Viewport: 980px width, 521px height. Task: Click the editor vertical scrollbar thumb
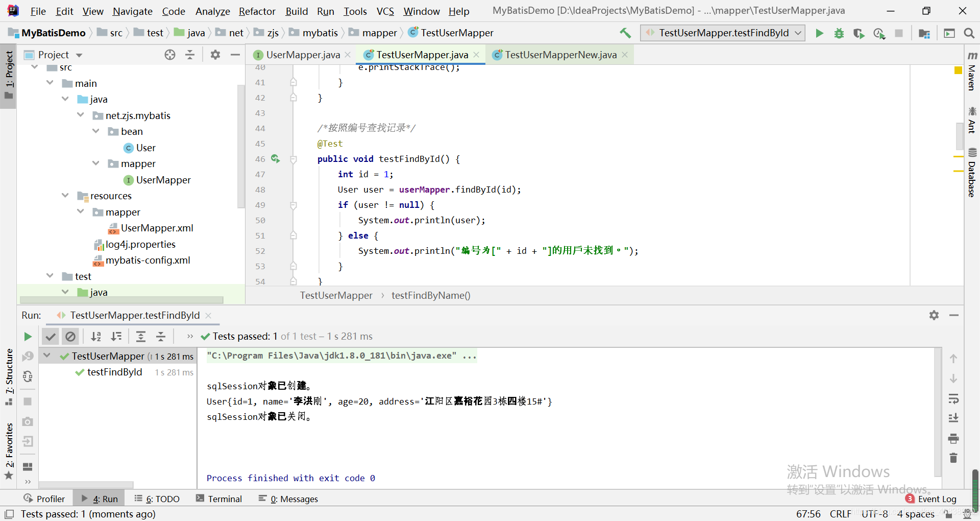tap(959, 135)
